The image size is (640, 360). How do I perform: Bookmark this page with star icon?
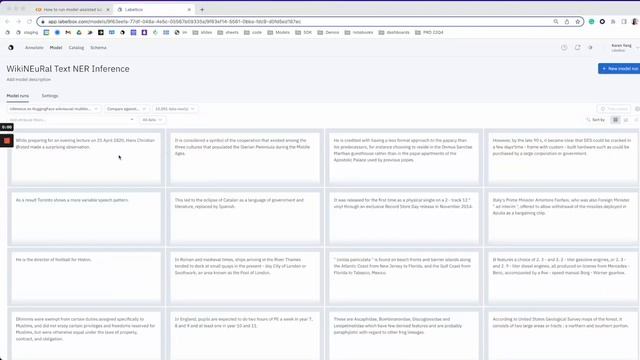click(x=578, y=22)
